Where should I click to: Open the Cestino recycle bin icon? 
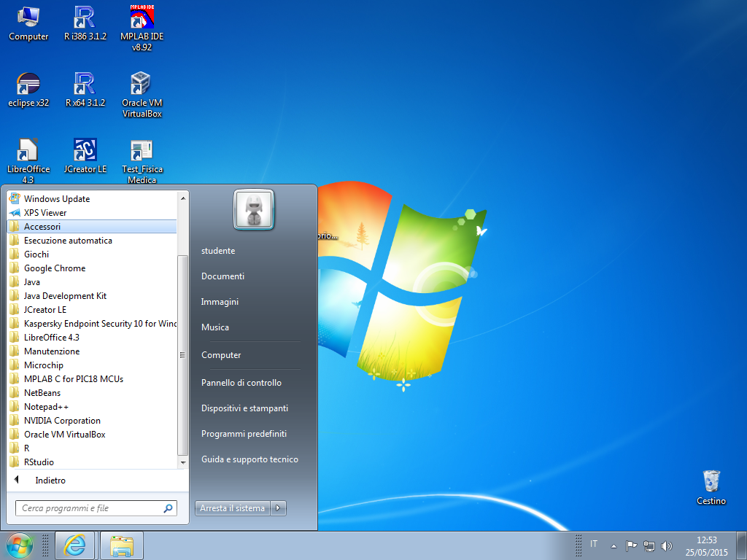[711, 483]
